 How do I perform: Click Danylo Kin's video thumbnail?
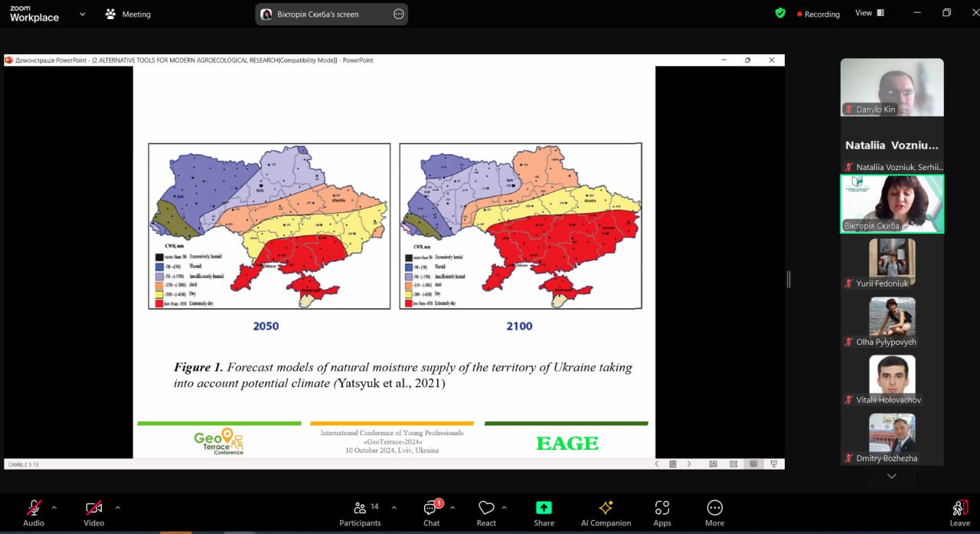(892, 87)
